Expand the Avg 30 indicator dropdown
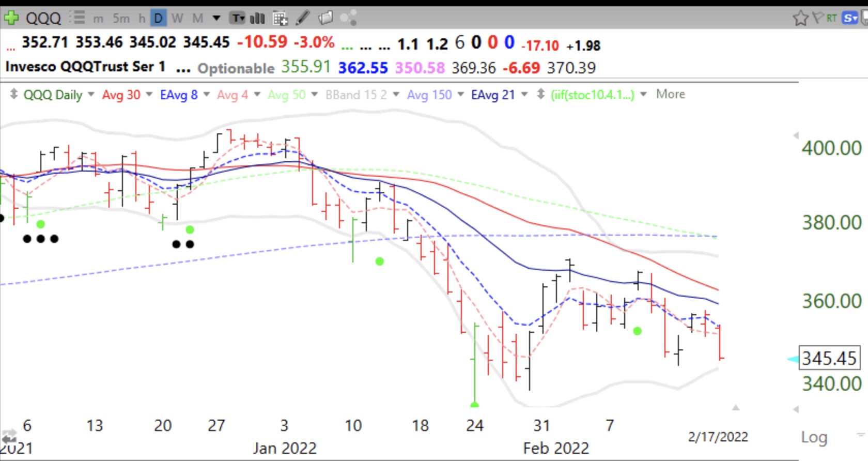868x461 pixels. 149,95
